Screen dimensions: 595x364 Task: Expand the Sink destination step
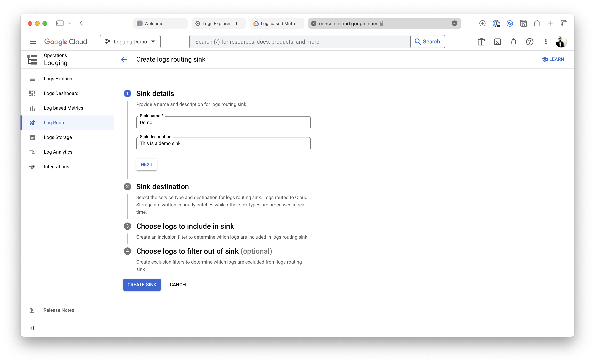point(162,187)
